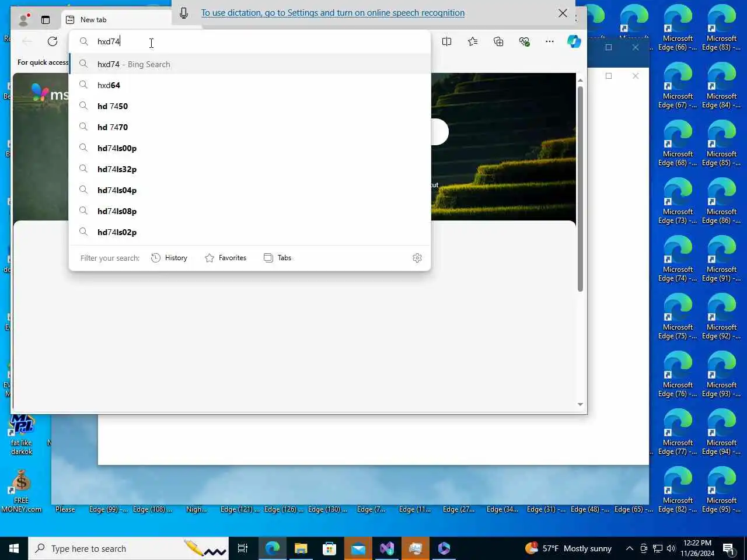747x560 pixels.
Task: Show hidden system tray icons chevron
Action: point(630,548)
